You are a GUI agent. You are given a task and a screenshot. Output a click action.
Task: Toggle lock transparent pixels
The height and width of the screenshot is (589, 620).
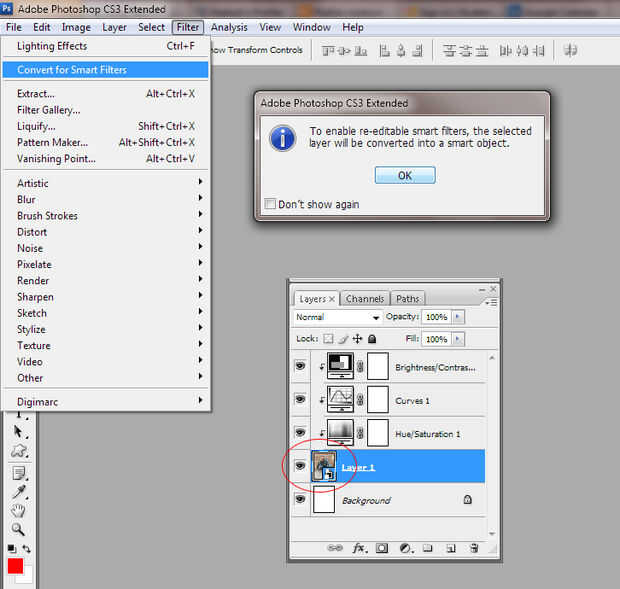coord(328,339)
